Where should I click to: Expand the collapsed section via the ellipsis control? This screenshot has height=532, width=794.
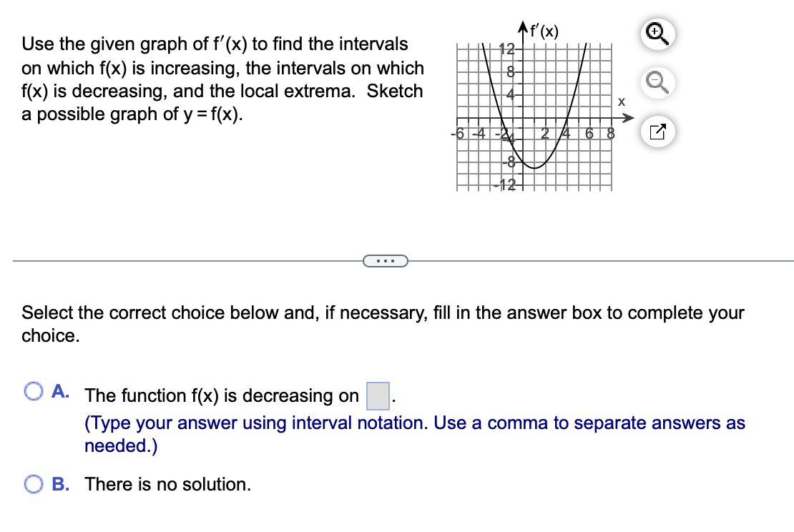tap(386, 261)
